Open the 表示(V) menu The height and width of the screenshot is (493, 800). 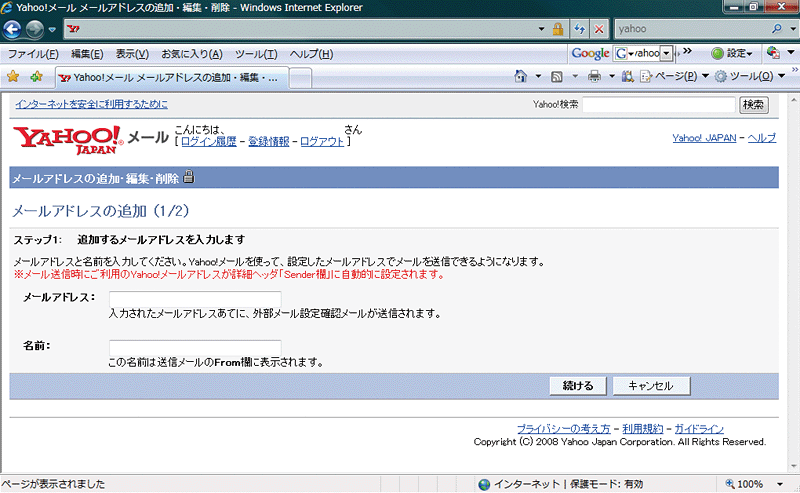(x=132, y=54)
